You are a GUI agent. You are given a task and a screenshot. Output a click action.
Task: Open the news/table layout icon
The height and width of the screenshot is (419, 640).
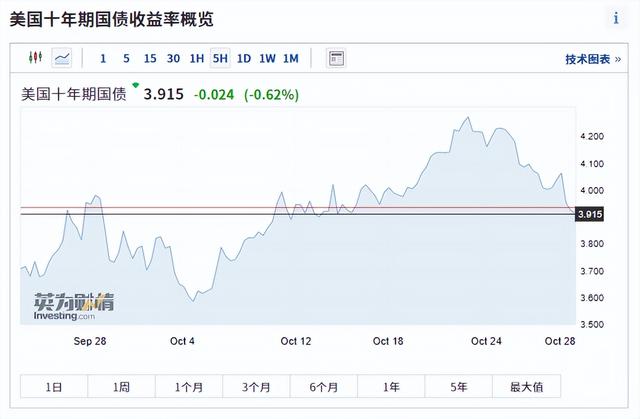[336, 58]
